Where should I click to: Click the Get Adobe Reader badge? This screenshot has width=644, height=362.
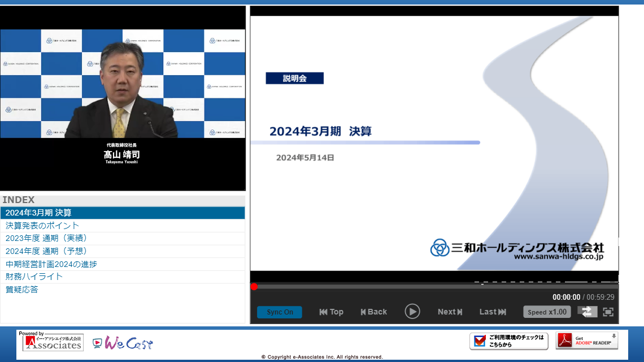click(587, 341)
